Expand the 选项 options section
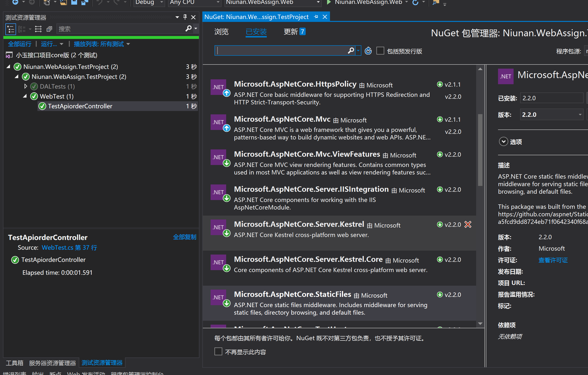This screenshot has width=588, height=375. [503, 142]
